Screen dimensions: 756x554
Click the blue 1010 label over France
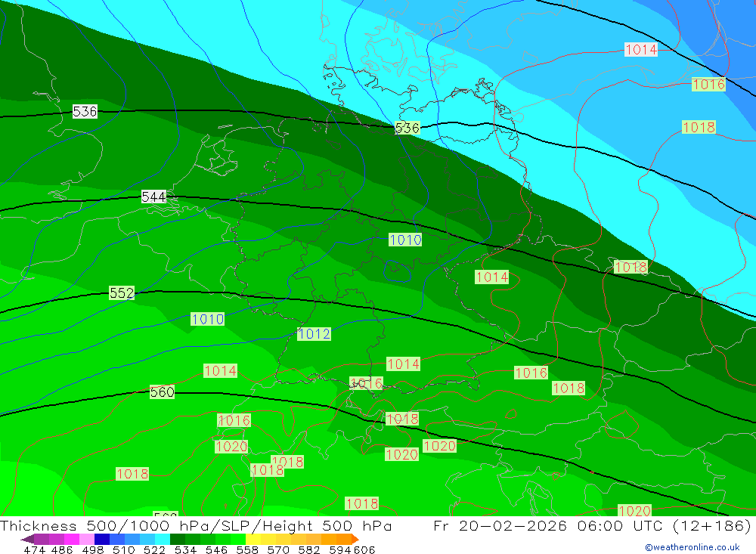tap(207, 319)
